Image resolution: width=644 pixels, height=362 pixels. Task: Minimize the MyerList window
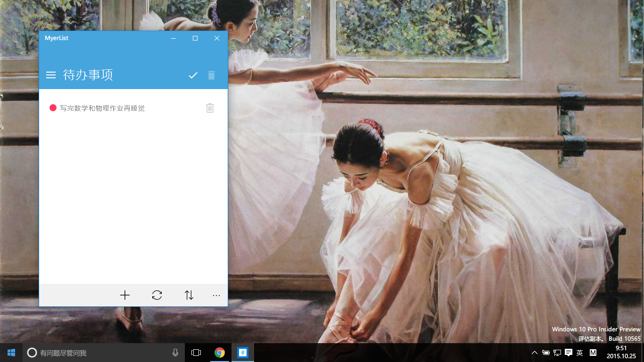(x=173, y=38)
